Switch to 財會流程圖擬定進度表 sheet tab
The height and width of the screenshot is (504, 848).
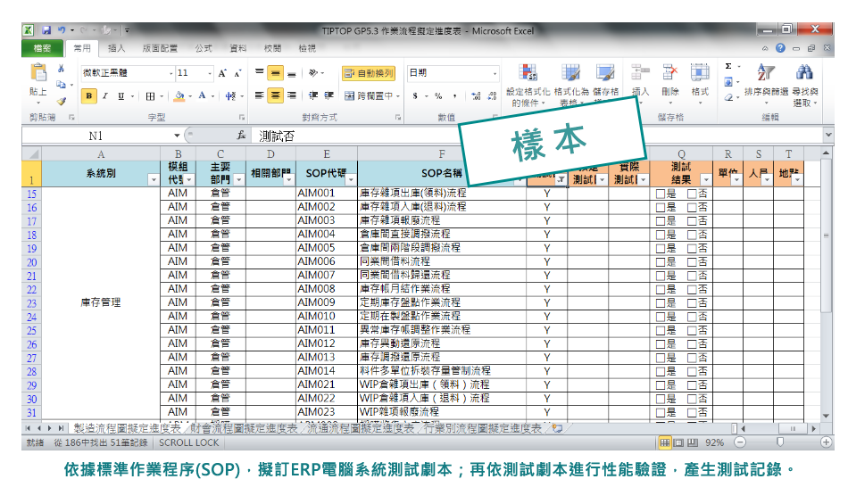243,429
